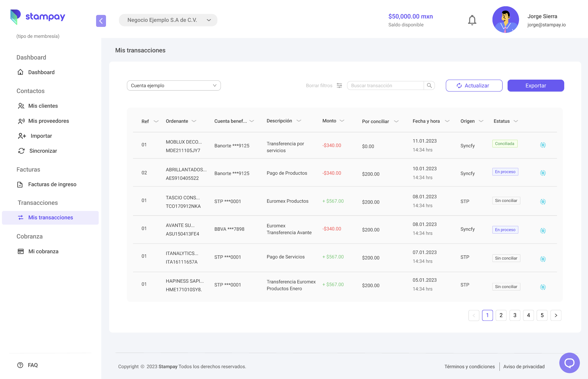Go to Mis clientes in sidebar
588x379 pixels.
coord(43,106)
